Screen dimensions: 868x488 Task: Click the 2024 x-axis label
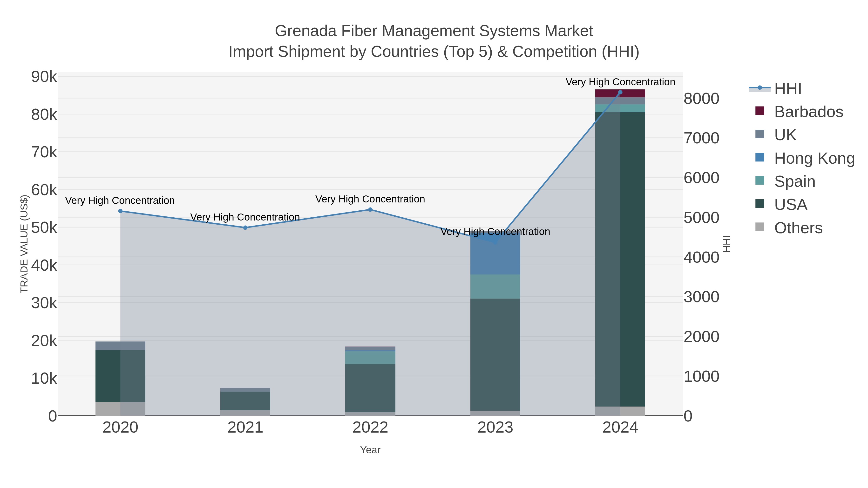coord(620,428)
